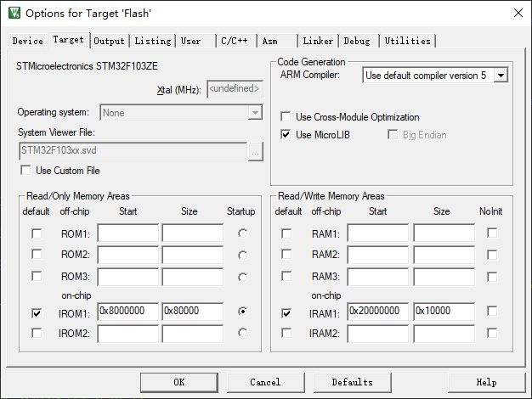Click the ROM2 Start field
The width and height of the screenshot is (532, 399).
pos(128,255)
